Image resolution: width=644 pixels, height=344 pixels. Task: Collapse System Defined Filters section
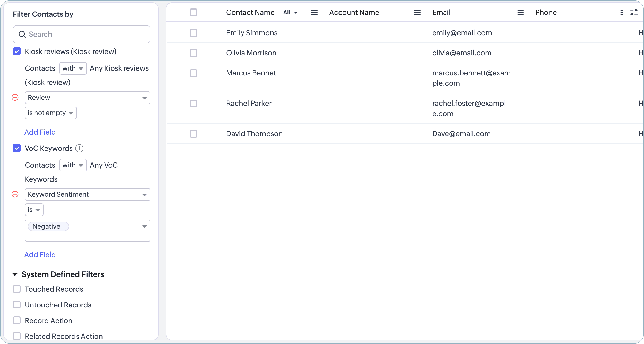(15, 274)
